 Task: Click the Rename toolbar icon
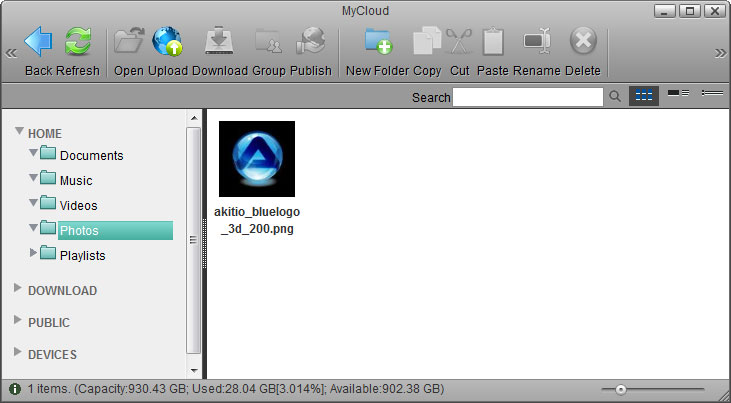(x=537, y=42)
